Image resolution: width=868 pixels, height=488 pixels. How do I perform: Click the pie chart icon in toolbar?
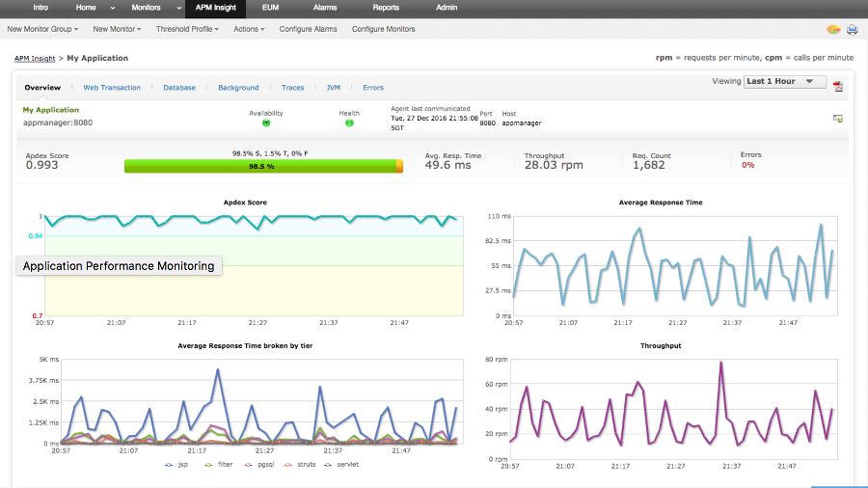pos(833,29)
